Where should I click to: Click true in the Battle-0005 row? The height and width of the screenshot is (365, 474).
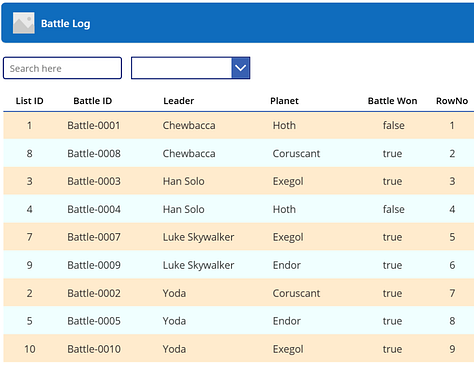tap(392, 321)
